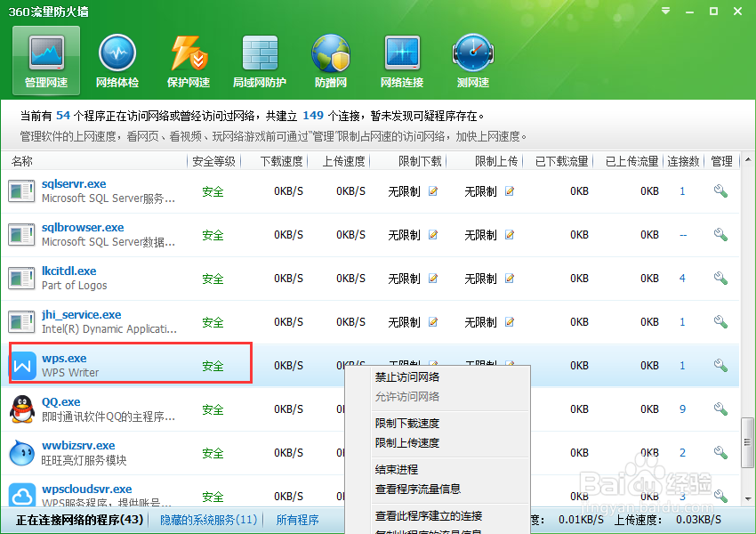Click the wwbizsrv.exe blue drop icon
Viewport: 756px width, 534px height.
click(x=22, y=452)
